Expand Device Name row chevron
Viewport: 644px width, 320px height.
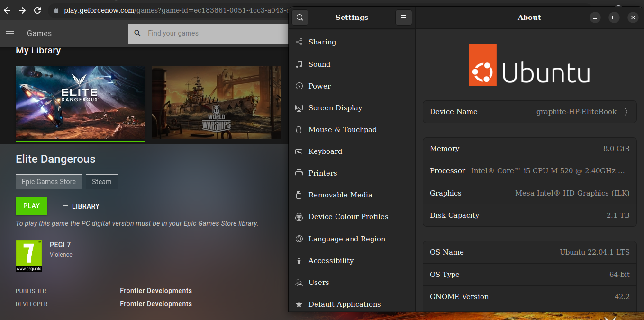[626, 112]
